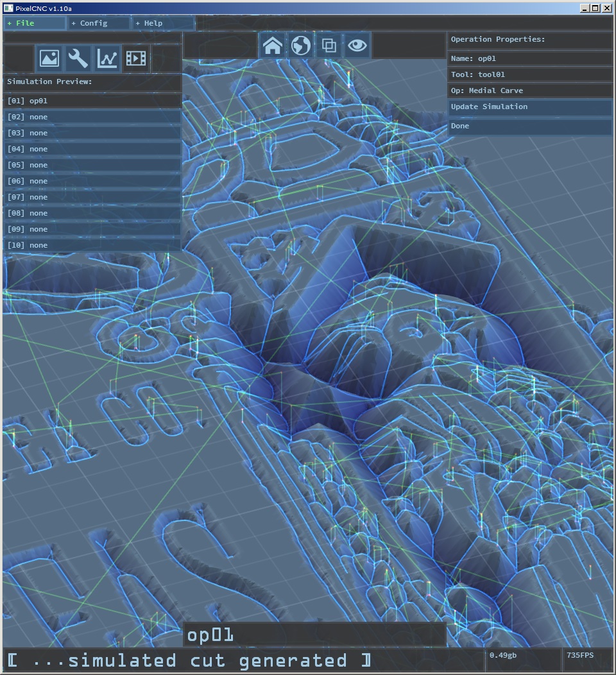Viewport: 616px width, 675px height.
Task: Click the 735FPS counter
Action: pyautogui.click(x=580, y=655)
